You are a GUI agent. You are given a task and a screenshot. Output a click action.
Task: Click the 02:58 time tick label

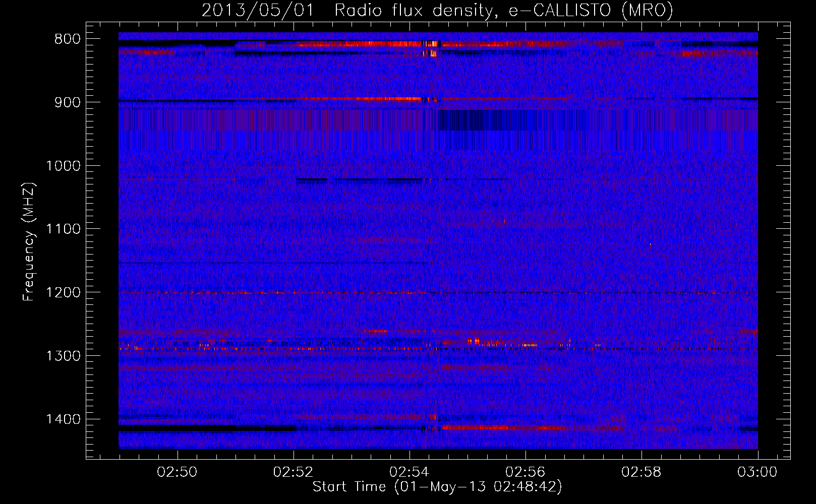tap(641, 472)
